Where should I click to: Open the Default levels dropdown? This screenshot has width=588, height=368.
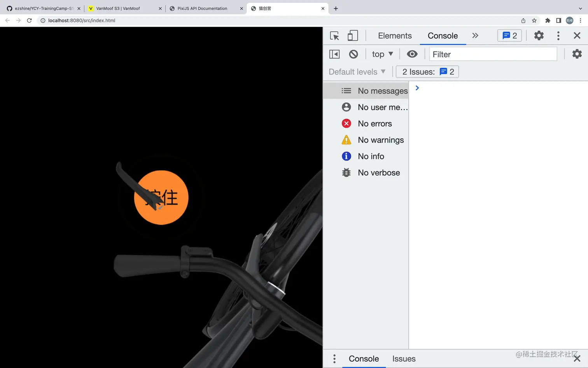357,72
